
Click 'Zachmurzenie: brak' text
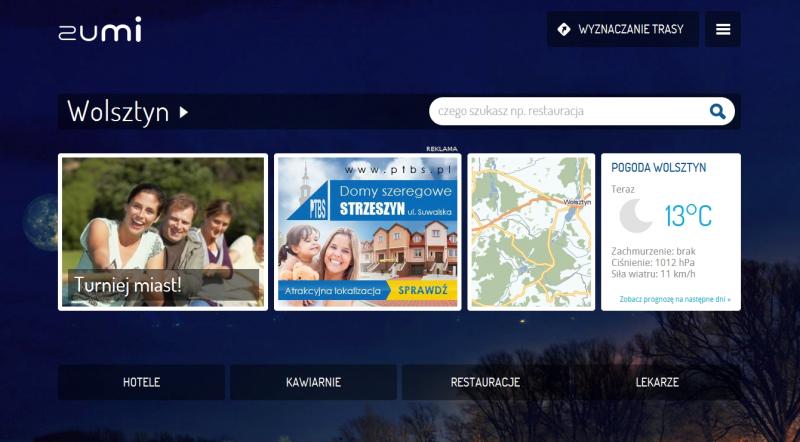(653, 251)
